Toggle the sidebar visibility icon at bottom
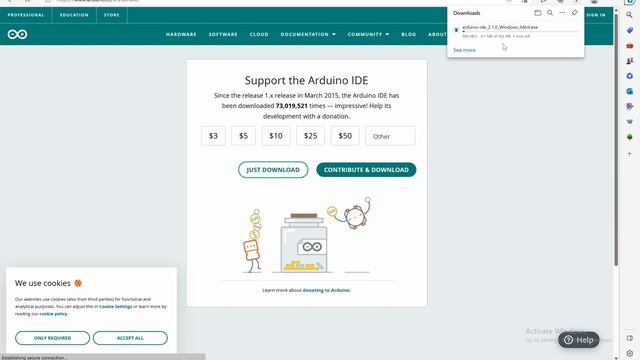The height and width of the screenshot is (360, 640). (629, 338)
